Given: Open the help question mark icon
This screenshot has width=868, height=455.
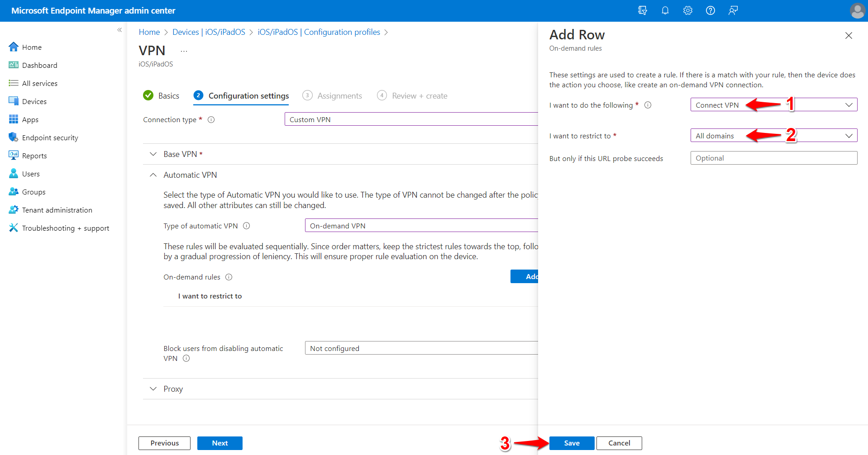Looking at the screenshot, I should click(x=711, y=10).
